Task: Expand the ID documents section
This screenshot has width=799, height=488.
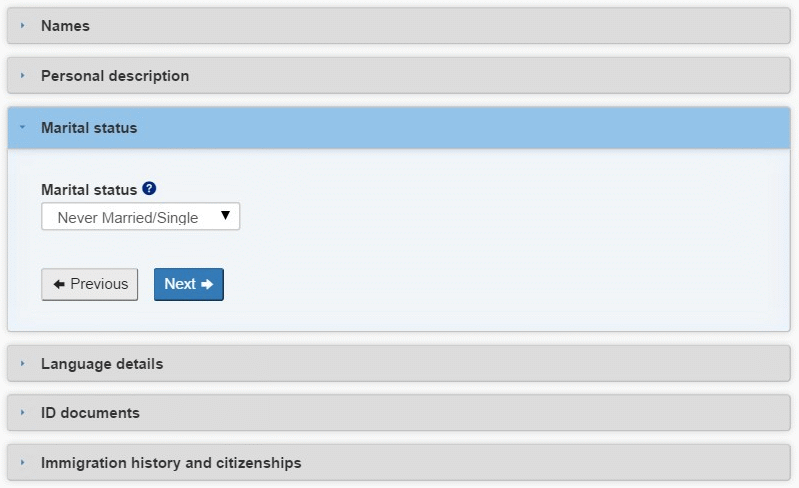Action: pyautogui.click(x=398, y=413)
